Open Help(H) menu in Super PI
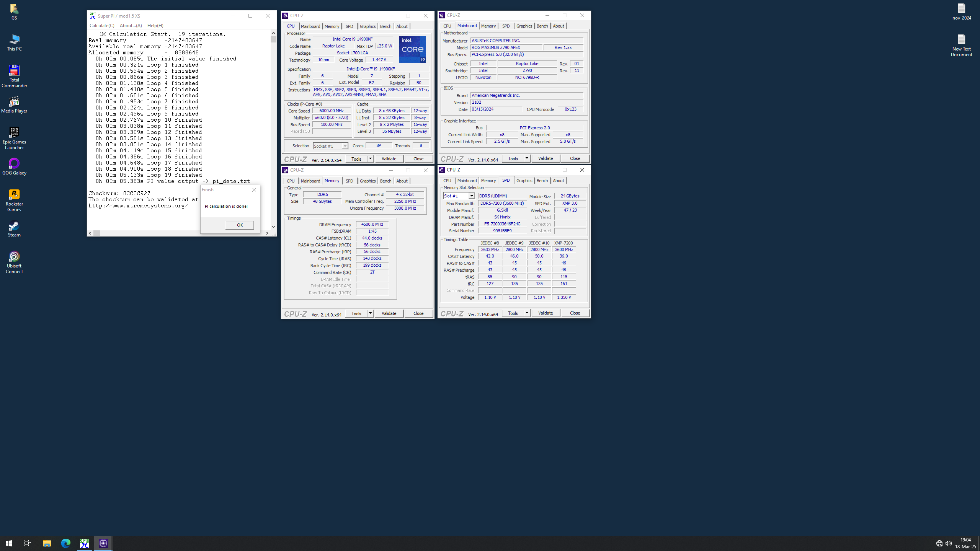980x551 pixels. [x=155, y=26]
